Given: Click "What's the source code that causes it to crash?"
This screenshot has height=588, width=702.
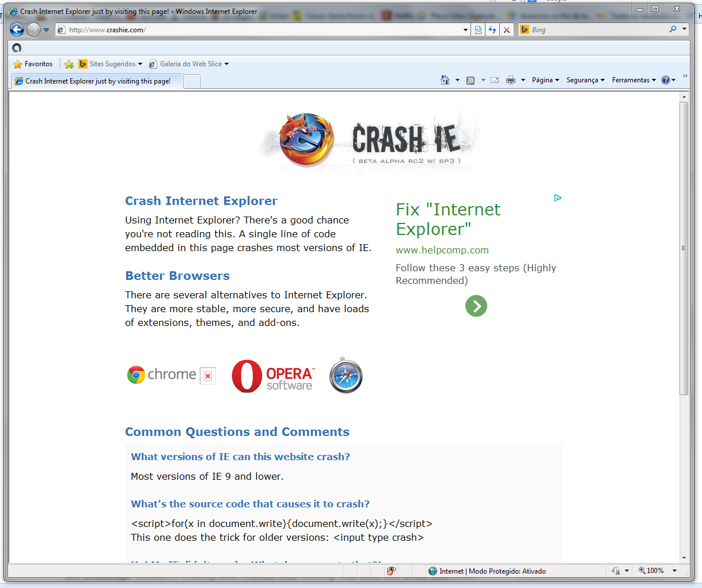Looking at the screenshot, I should click(x=250, y=504).
